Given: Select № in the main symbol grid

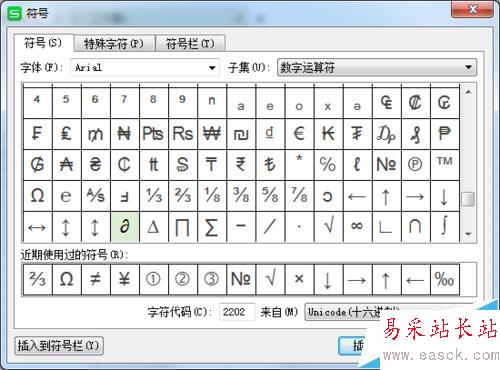Looking at the screenshot, I should coord(387,165).
